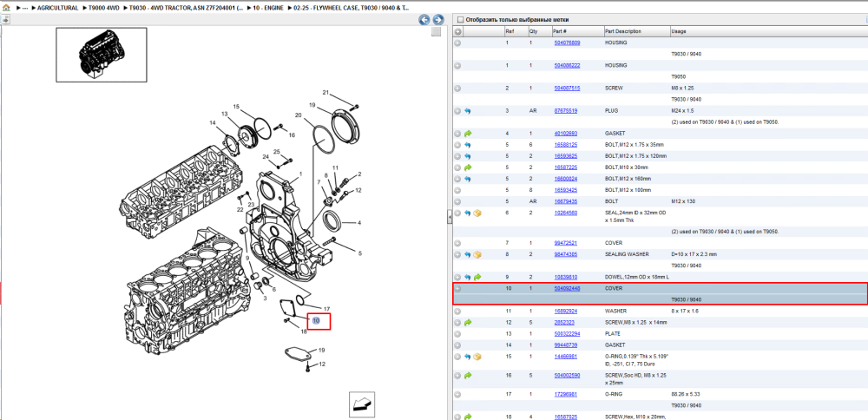This screenshot has height=420, width=868.
Task: Click green arrow on SCREW 2852323 row
Action: pyautogui.click(x=468, y=322)
